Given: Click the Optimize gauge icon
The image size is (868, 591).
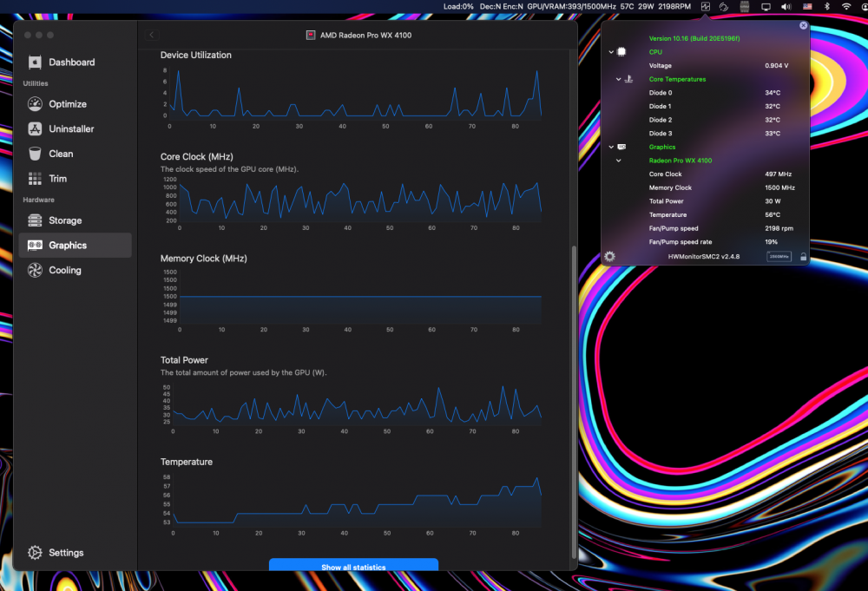Looking at the screenshot, I should click(x=35, y=104).
